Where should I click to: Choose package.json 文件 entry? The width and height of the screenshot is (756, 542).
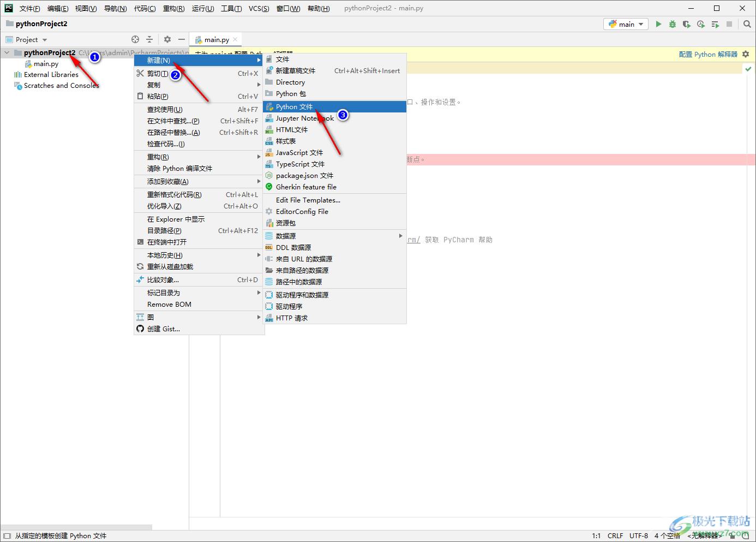pos(335,176)
